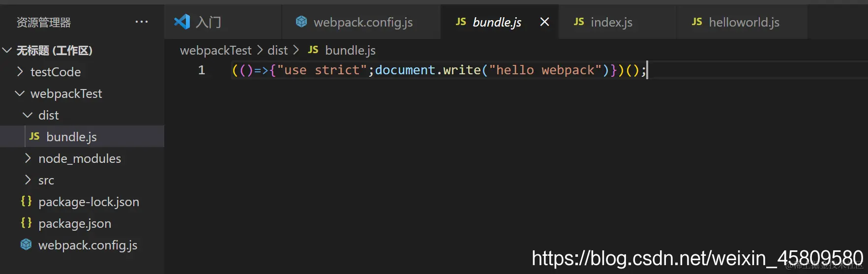Select the bundle.js editor tab
Screen dimensions: 868x274
[x=500, y=22]
